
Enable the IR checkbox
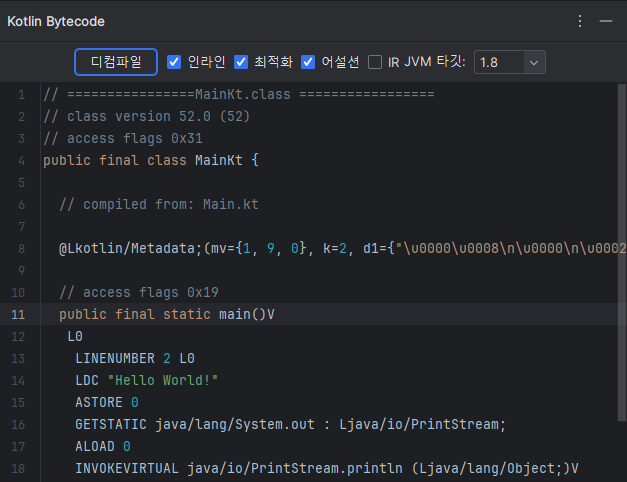[375, 62]
